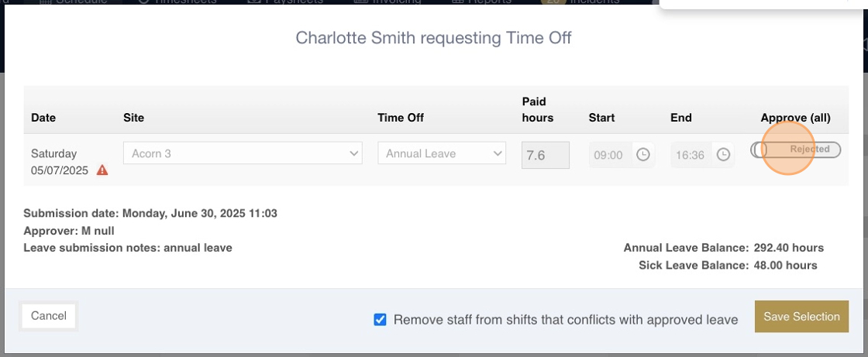This screenshot has height=357, width=868.
Task: Open the Acorn 3 site dropdown
Action: pos(243,153)
